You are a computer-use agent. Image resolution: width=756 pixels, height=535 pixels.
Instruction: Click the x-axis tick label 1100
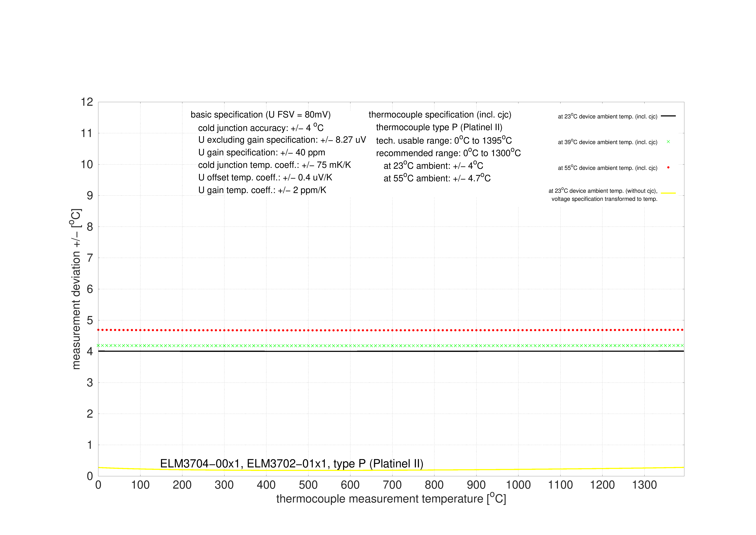560,485
